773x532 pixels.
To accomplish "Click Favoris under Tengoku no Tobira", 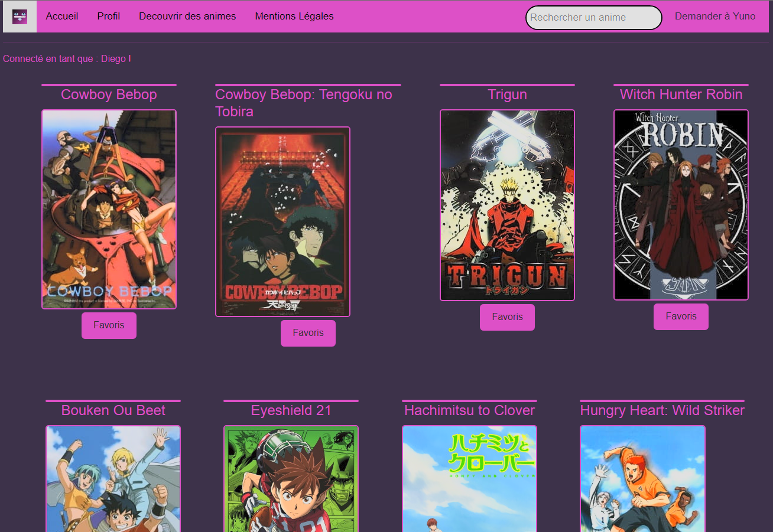I will (x=308, y=333).
